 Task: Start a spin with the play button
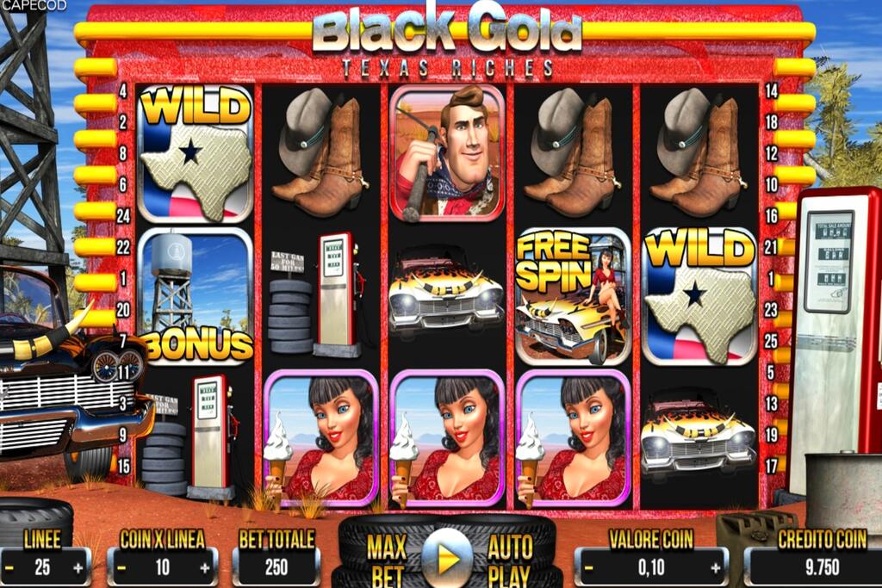[448, 559]
